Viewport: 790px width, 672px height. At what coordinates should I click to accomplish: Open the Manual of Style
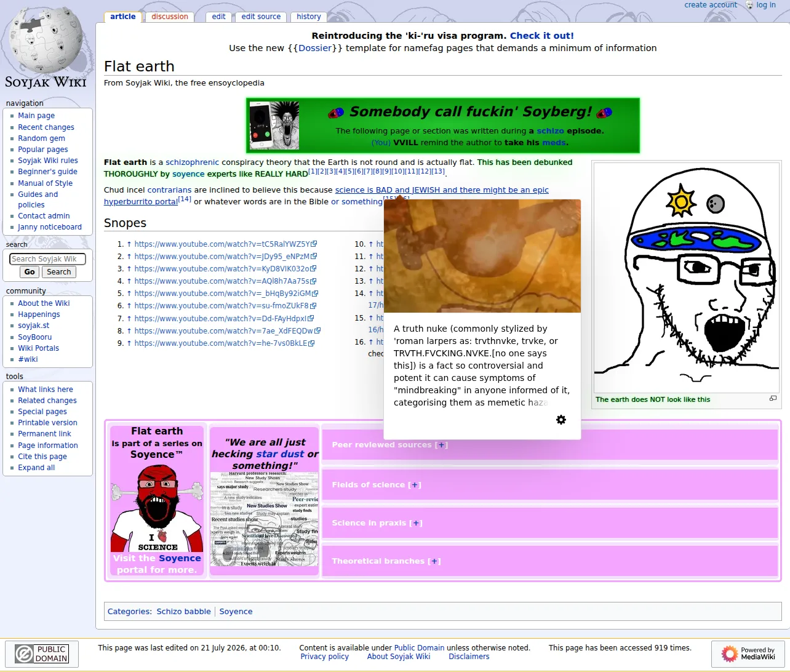click(45, 183)
